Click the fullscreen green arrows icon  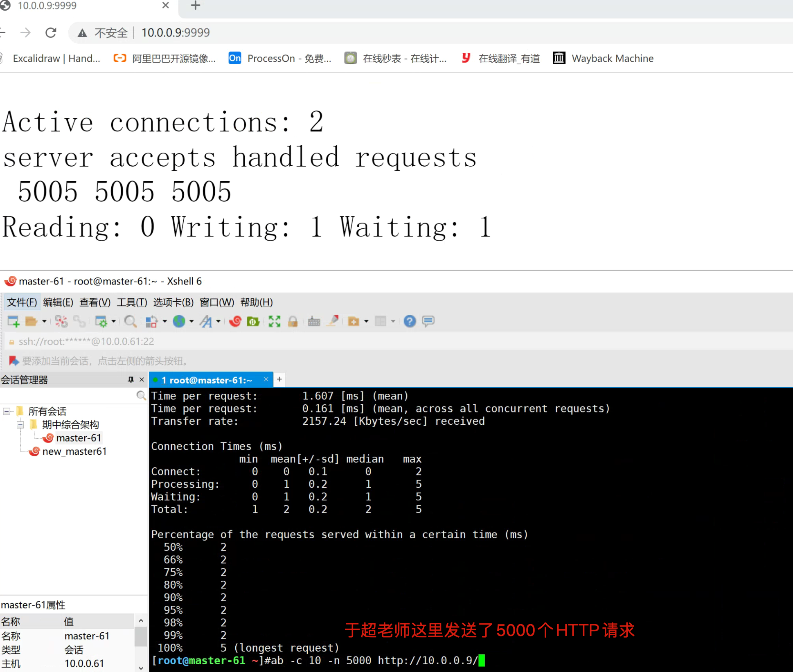[x=274, y=322]
